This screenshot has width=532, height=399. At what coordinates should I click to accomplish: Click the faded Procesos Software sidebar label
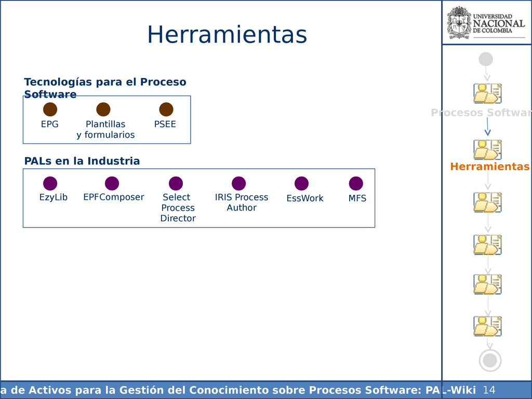pyautogui.click(x=481, y=113)
